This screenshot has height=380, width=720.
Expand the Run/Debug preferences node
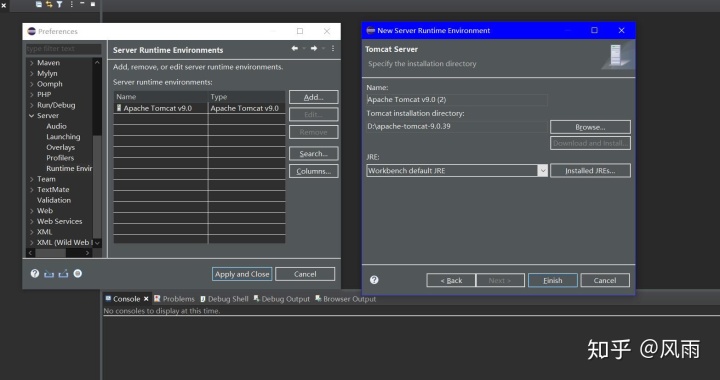(32, 105)
